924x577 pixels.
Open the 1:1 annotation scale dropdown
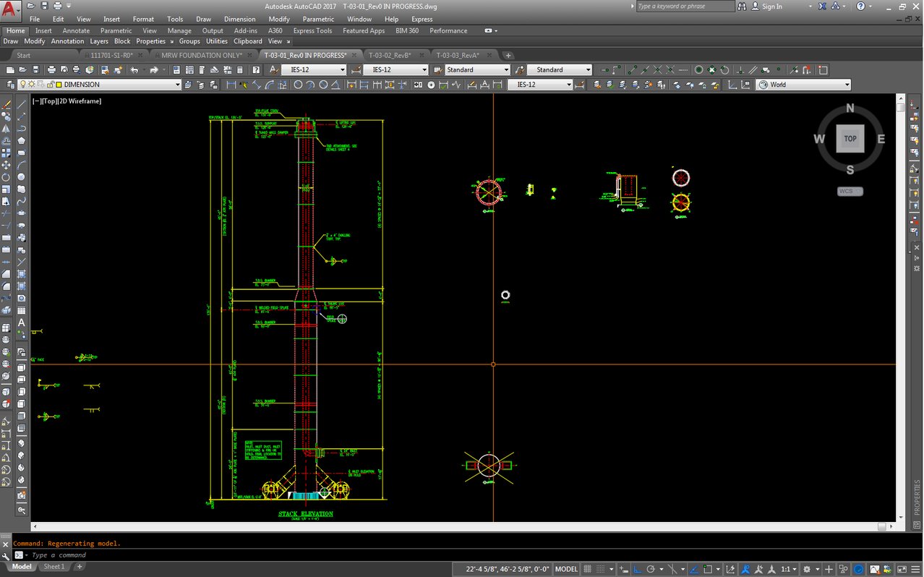pyautogui.click(x=790, y=569)
